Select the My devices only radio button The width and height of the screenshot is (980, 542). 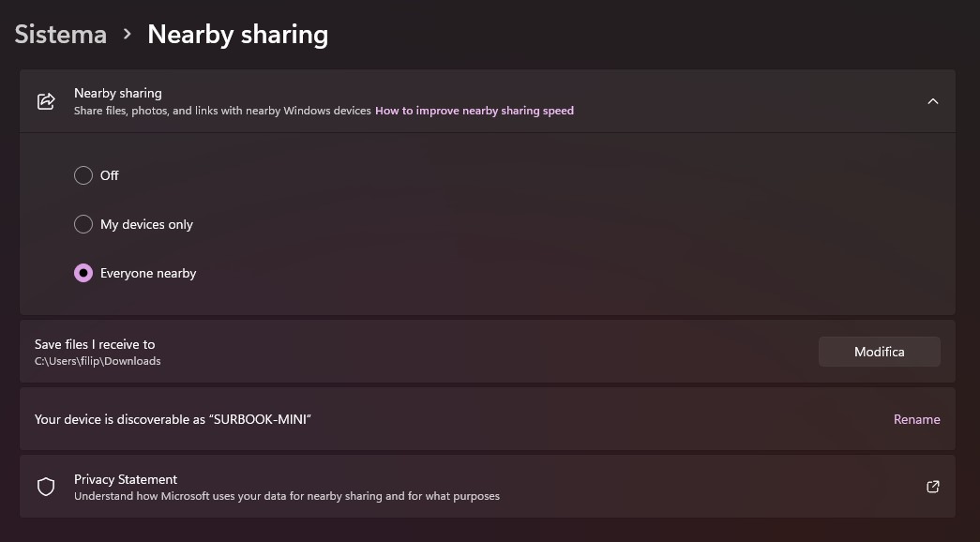(x=83, y=224)
